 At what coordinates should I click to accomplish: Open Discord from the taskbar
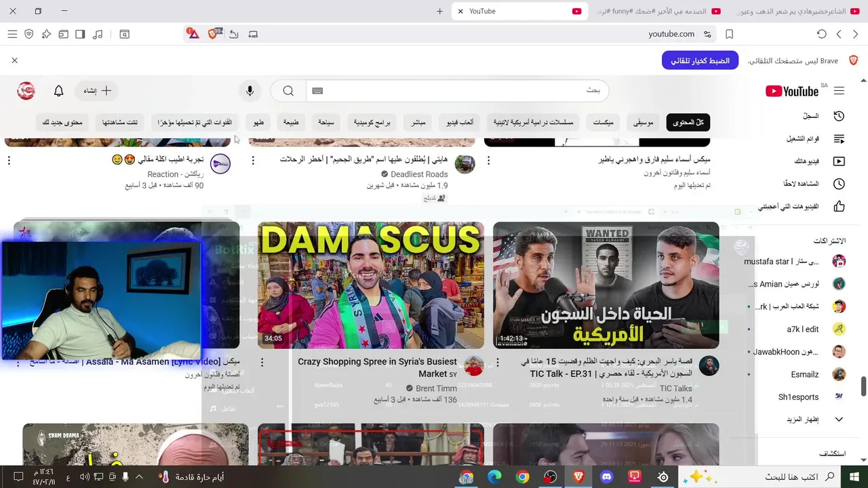coord(607,477)
